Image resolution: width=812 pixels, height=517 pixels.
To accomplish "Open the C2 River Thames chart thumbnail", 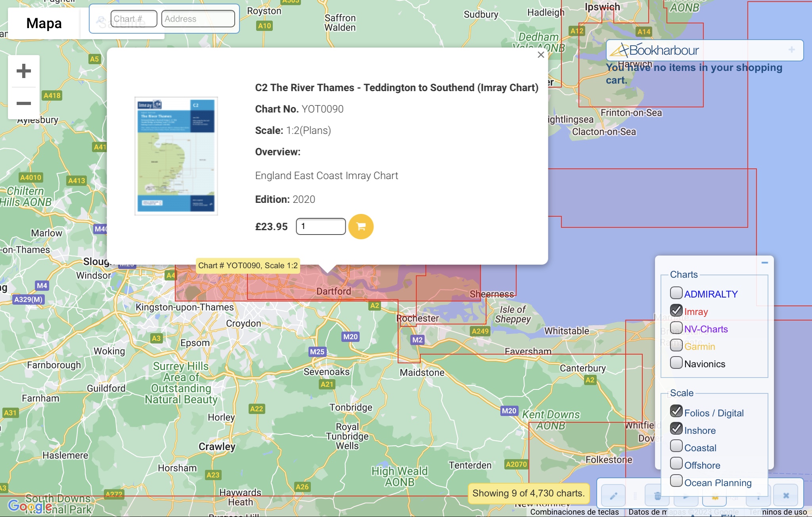I will [176, 156].
